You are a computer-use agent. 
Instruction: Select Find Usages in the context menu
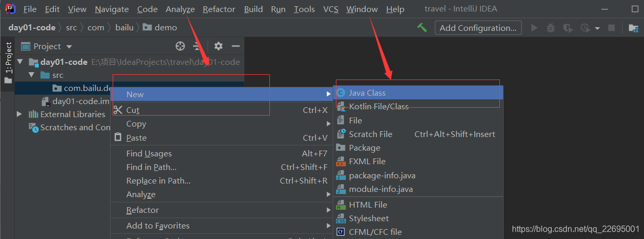coord(221,153)
